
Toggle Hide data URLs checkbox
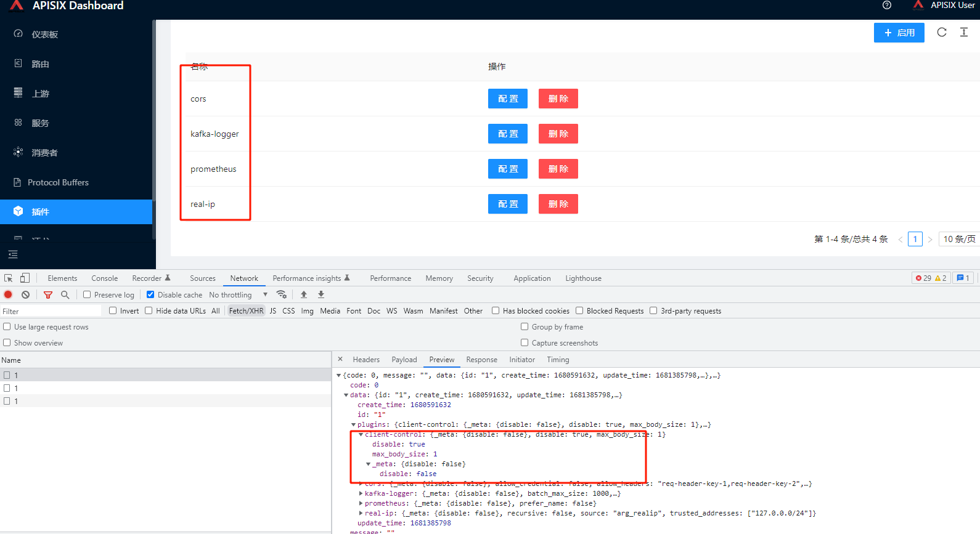coord(149,310)
